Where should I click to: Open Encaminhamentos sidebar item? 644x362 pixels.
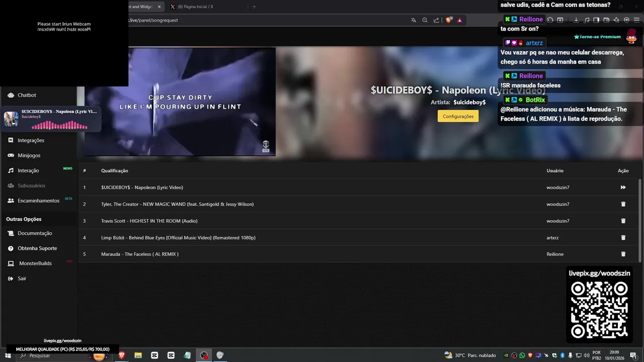point(38,201)
